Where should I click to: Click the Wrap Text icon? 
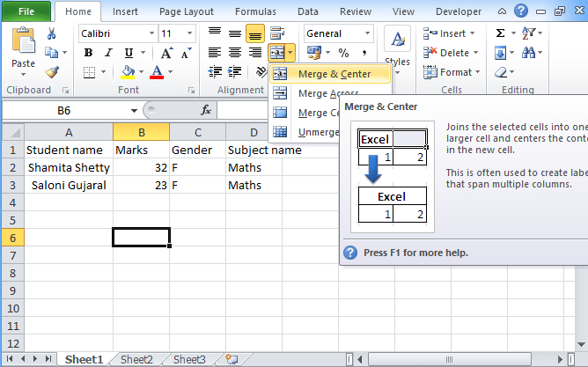[277, 33]
